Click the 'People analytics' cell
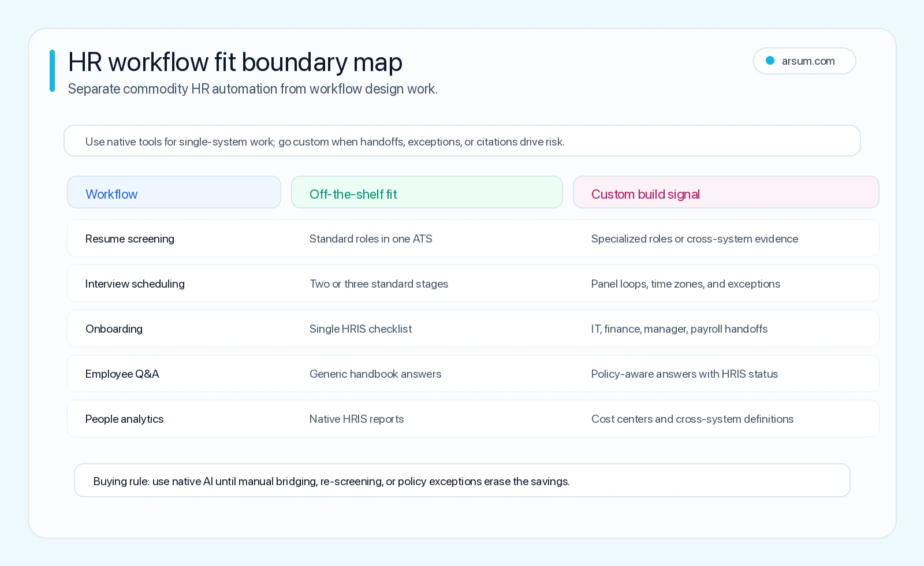 coord(124,419)
